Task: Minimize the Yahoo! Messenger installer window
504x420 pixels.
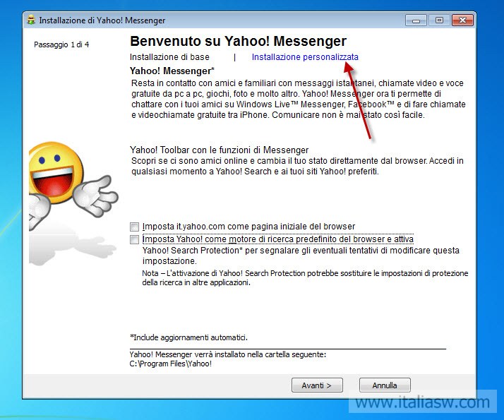Action: [417, 20]
